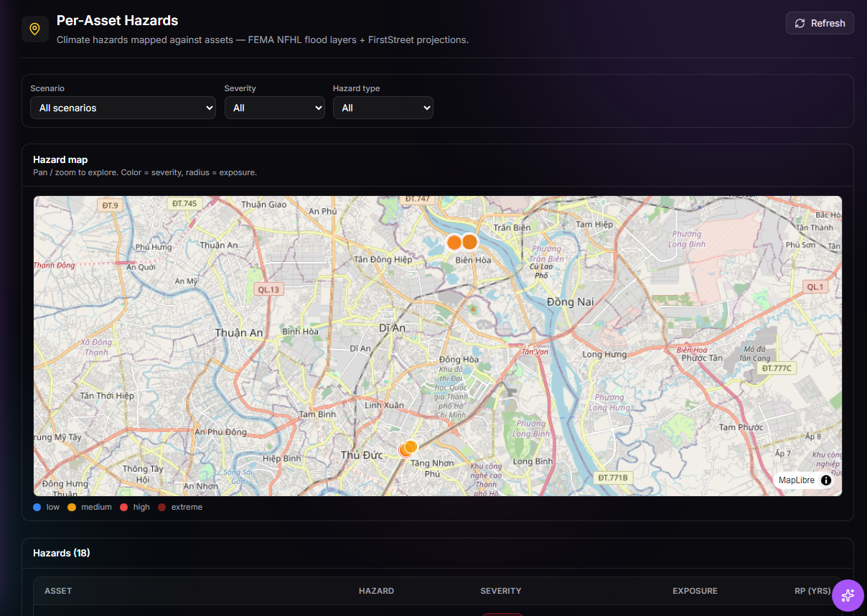Click the Tân Đông Hiệp map label
Image resolution: width=867 pixels, height=616 pixels.
(383, 259)
